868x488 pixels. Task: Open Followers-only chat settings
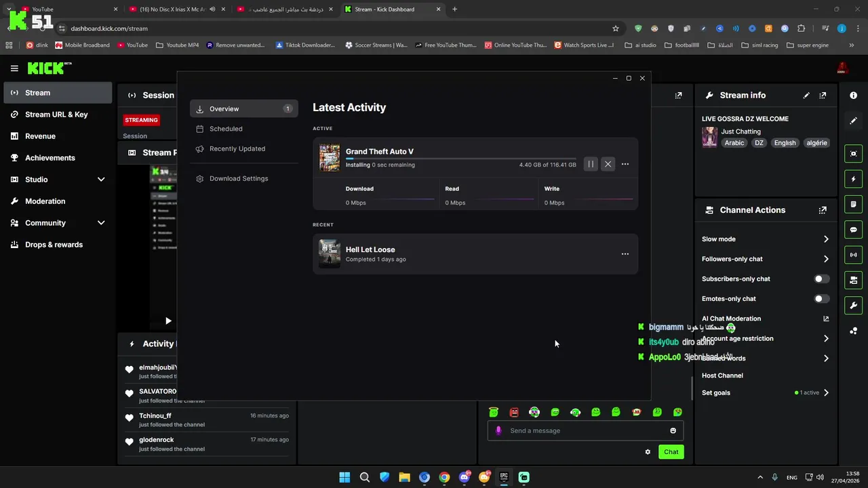pos(766,259)
